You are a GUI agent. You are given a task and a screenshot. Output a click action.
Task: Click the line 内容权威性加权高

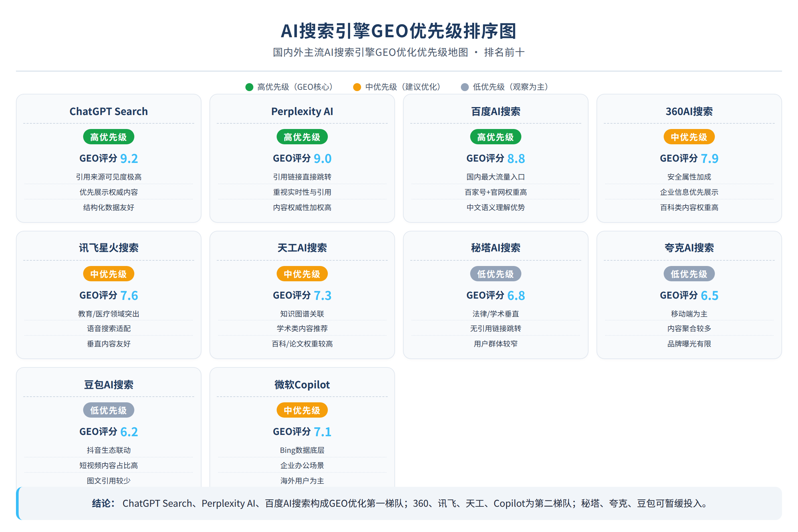pyautogui.click(x=302, y=207)
